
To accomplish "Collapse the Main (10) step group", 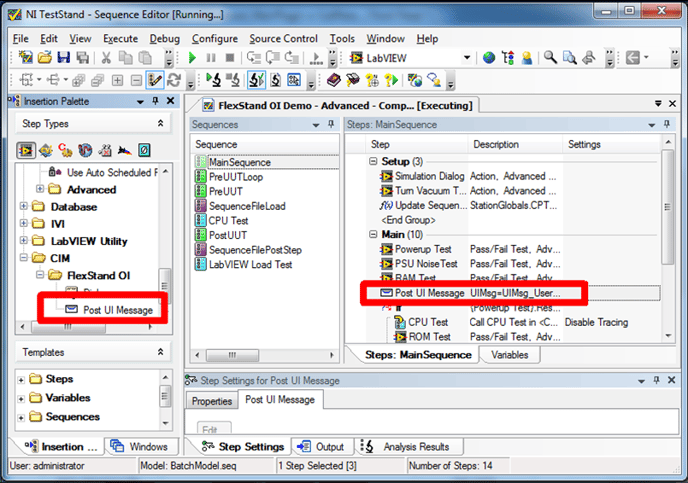I will click(373, 234).
